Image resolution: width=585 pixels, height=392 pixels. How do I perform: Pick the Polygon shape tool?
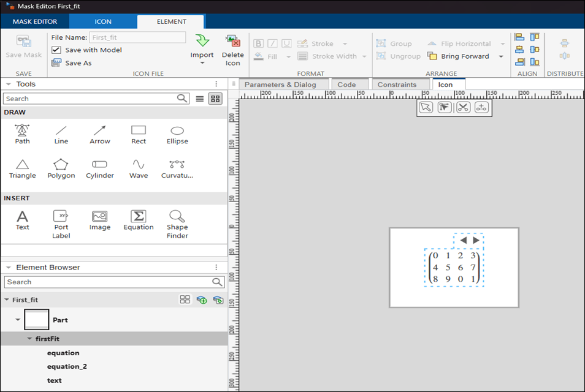point(61,168)
